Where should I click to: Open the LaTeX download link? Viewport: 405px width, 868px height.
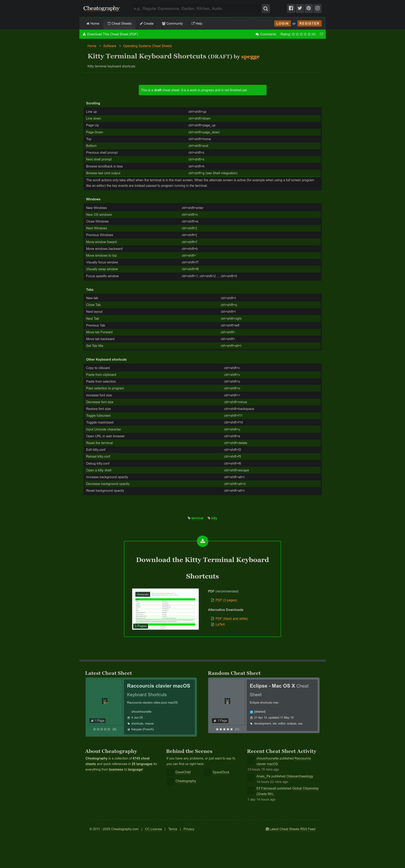220,624
